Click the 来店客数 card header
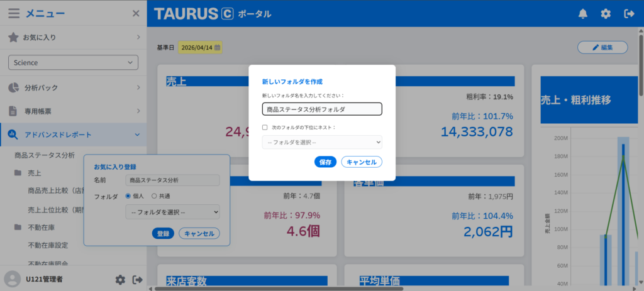The image size is (644, 291). [x=247, y=281]
